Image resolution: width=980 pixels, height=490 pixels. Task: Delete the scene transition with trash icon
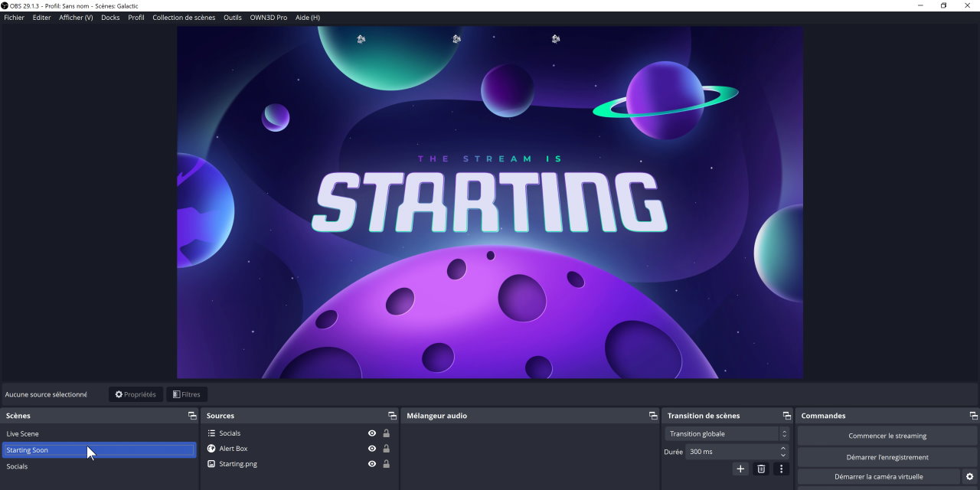point(761,469)
